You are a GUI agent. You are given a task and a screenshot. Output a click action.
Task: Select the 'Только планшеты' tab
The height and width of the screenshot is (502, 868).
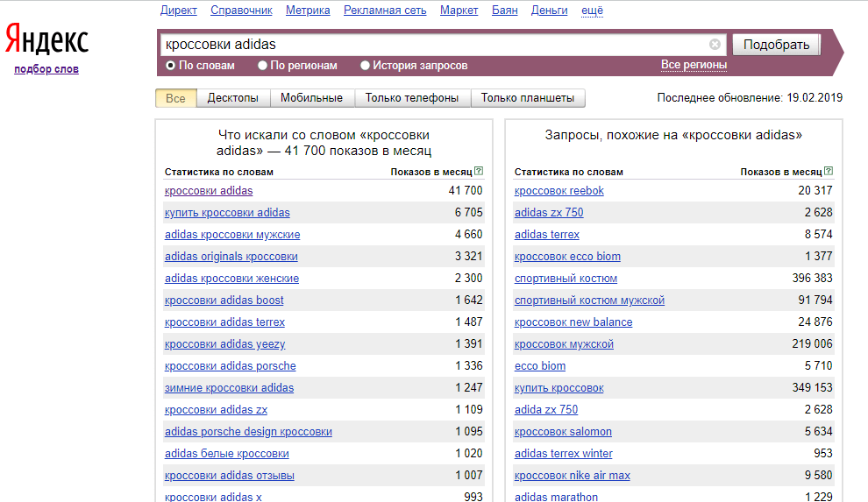(528, 98)
